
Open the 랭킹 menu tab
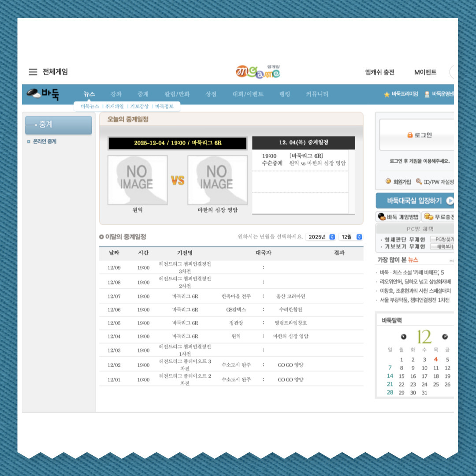(x=284, y=94)
